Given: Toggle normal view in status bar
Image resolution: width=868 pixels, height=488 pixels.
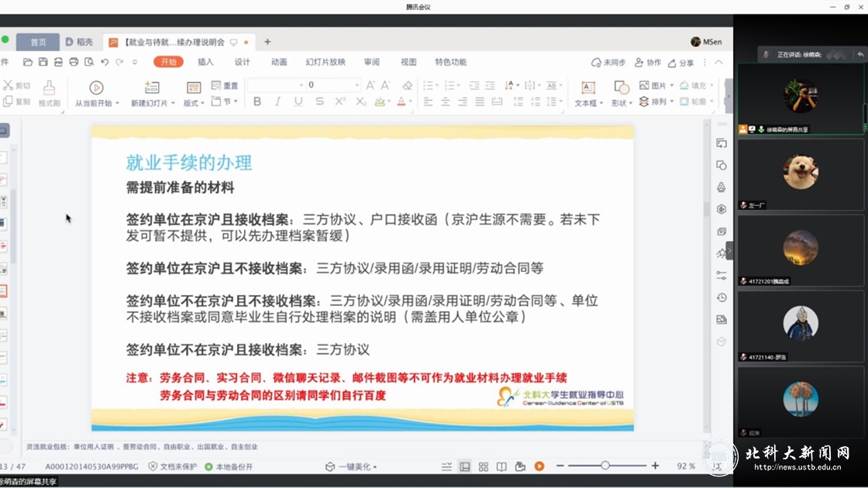Looking at the screenshot, I should click(465, 466).
